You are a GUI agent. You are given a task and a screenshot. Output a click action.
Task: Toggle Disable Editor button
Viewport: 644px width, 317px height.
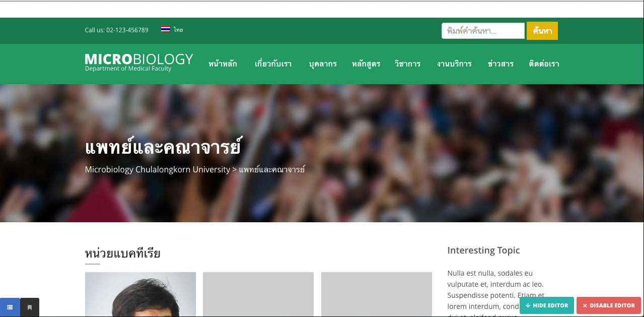[609, 305]
